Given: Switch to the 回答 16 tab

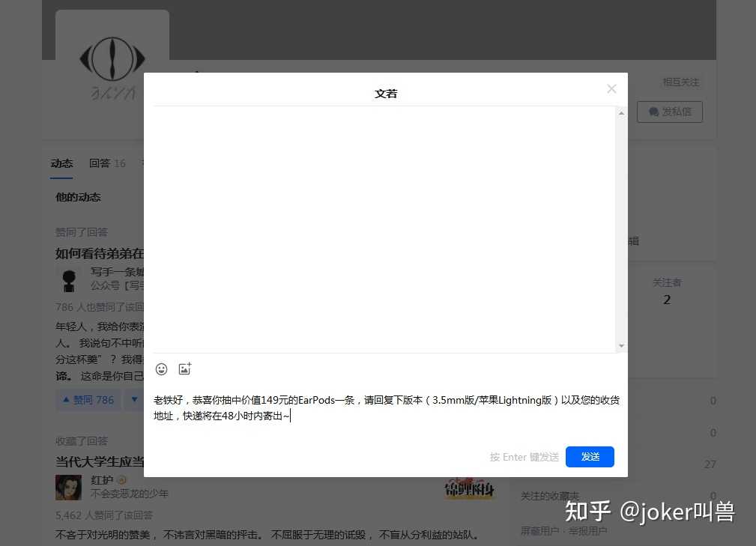Looking at the screenshot, I should click(107, 163).
